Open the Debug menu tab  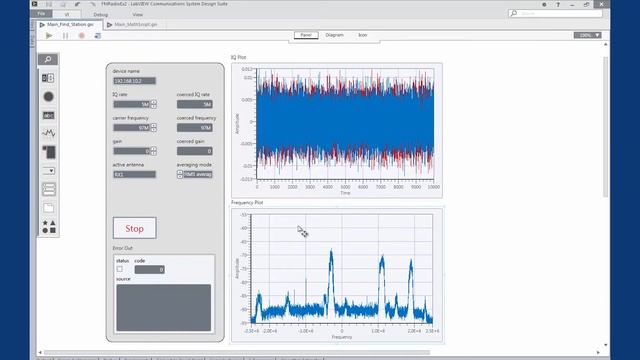click(100, 15)
